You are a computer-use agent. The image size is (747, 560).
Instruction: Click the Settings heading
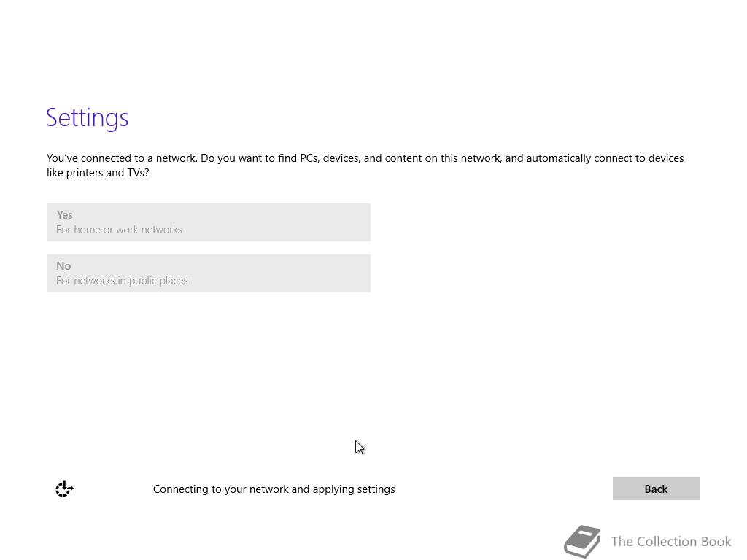pos(88,117)
